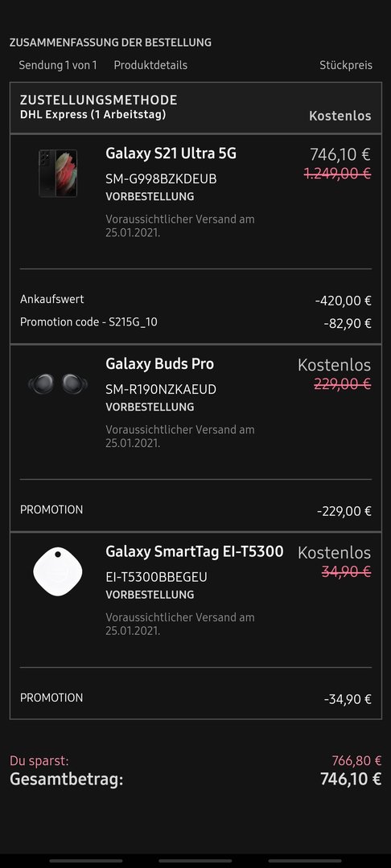Tap the Stückpreis column header
The image size is (391, 868).
(x=346, y=65)
